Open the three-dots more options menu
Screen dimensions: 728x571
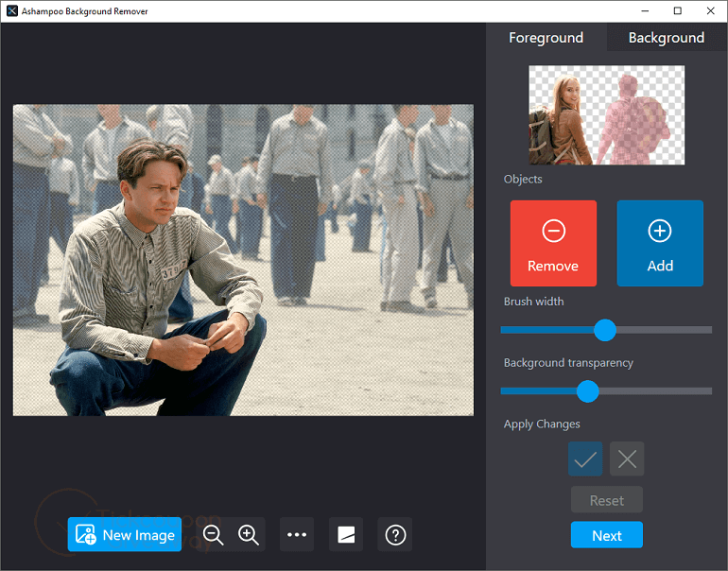click(297, 534)
